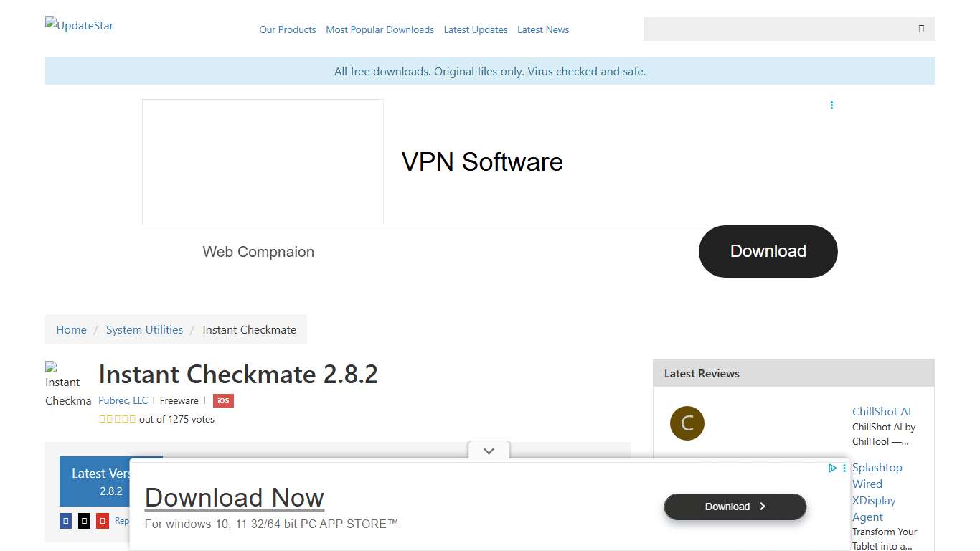Viewport: 980px width, 551px height.
Task: Click the Download button for VPN Software
Action: 768,251
